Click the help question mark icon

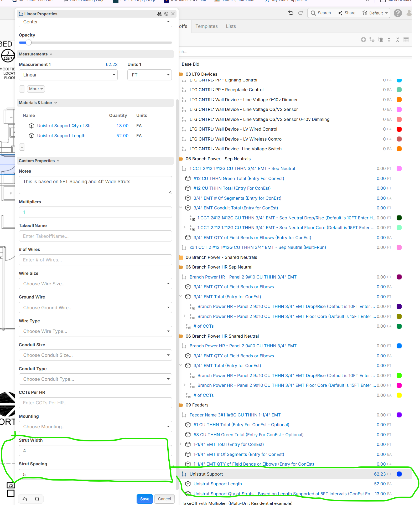(x=397, y=13)
